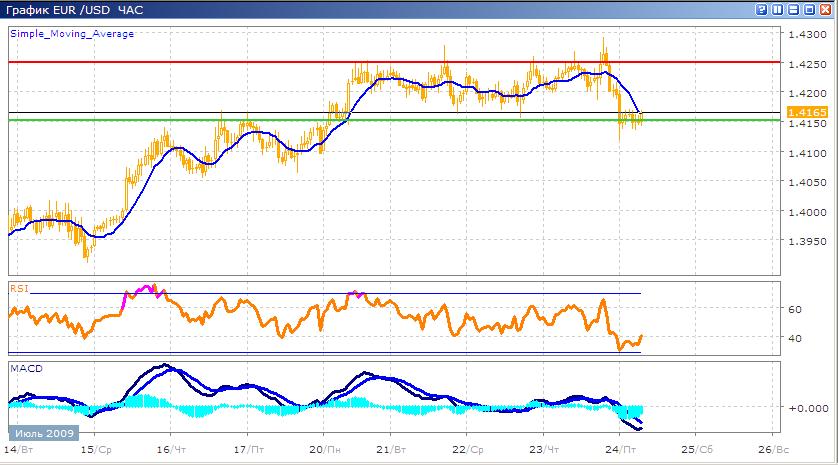Click the help question mark icon
The width and height of the screenshot is (838, 465).
pyautogui.click(x=763, y=9)
